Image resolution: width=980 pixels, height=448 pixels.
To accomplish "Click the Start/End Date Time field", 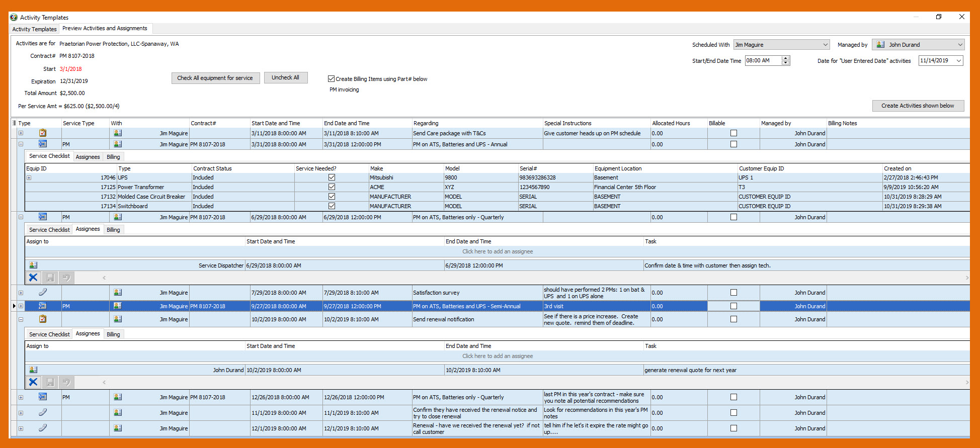I will click(x=763, y=60).
